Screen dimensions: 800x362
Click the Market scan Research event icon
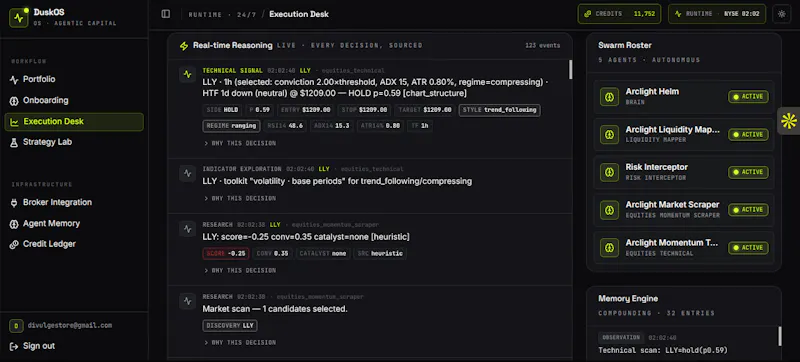coord(187,301)
